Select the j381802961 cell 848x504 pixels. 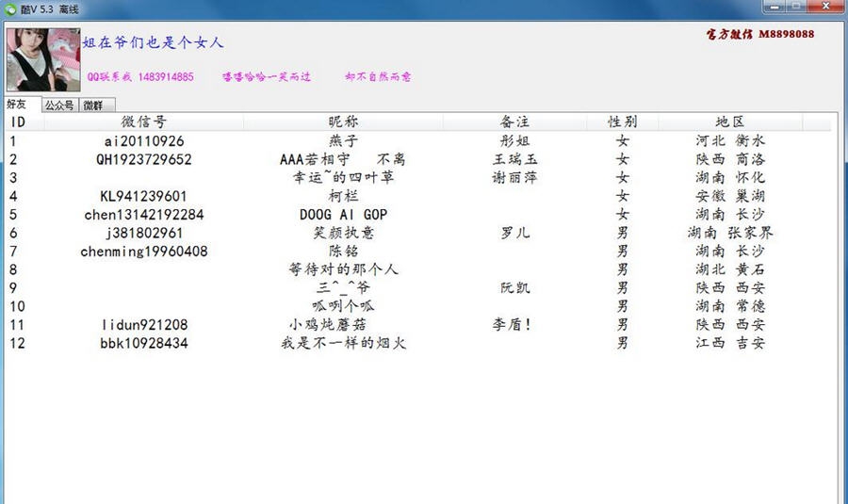(144, 233)
